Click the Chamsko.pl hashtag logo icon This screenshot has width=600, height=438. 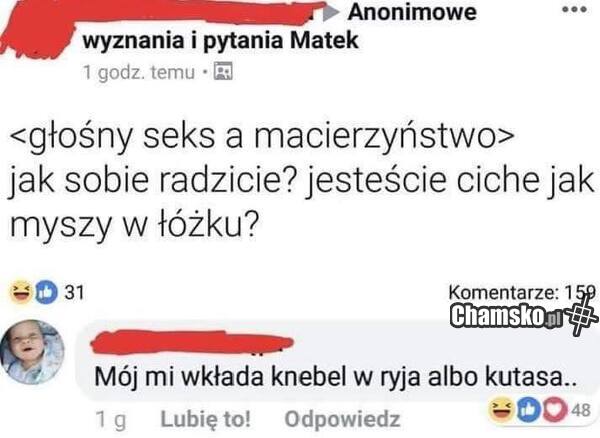click(x=582, y=315)
